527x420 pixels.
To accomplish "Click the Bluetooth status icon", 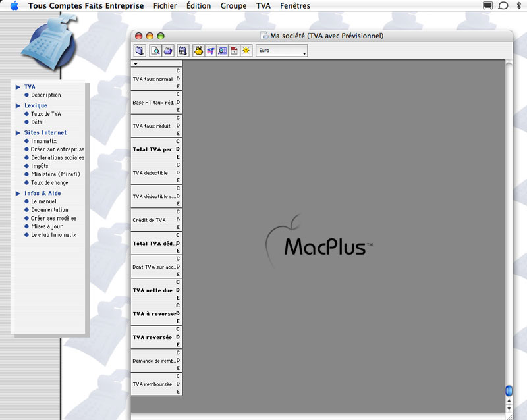I will 518,5.
